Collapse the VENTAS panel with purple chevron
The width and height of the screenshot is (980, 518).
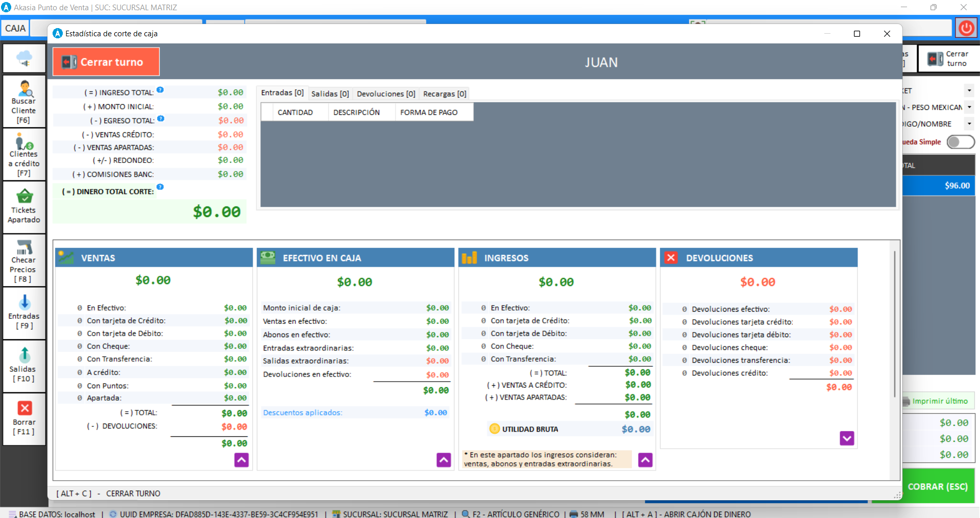point(241,460)
